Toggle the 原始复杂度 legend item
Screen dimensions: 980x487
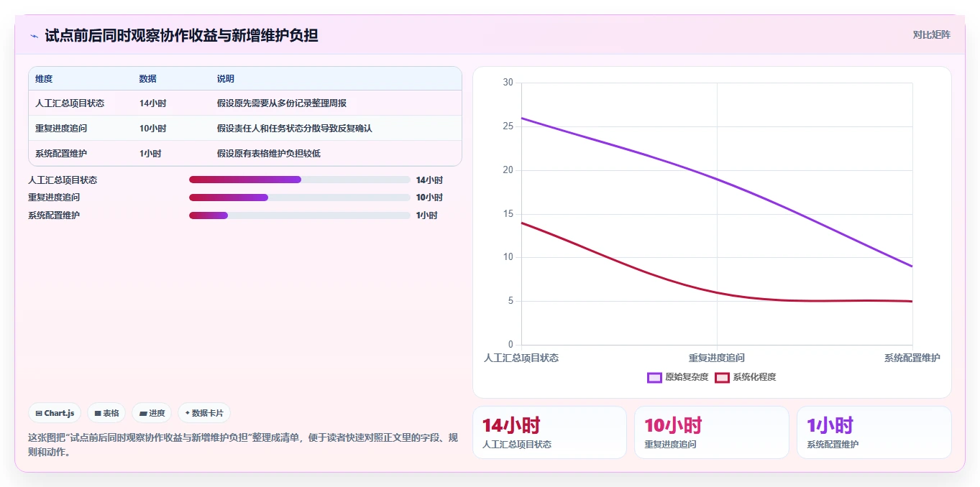678,377
